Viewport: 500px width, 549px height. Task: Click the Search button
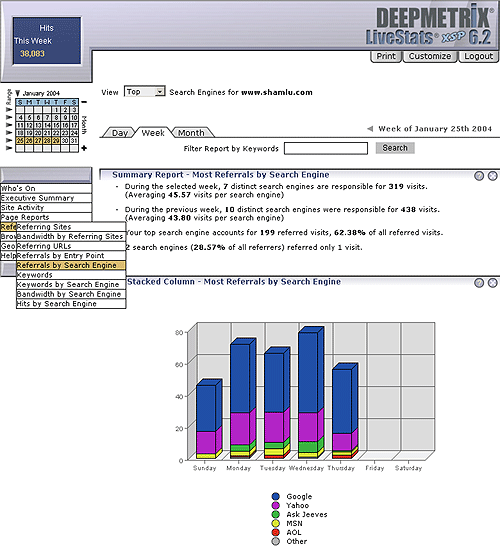(395, 148)
